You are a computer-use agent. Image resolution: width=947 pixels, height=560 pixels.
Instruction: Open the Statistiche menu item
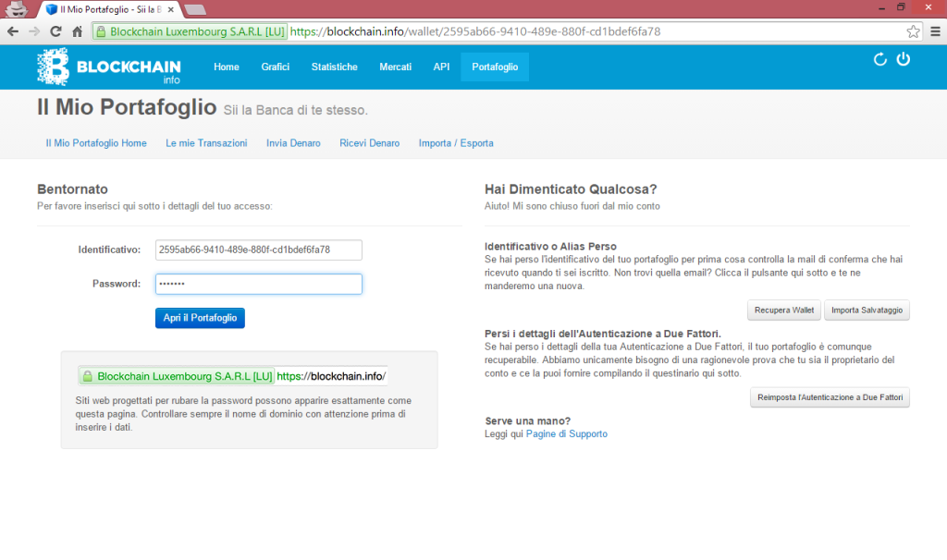click(335, 67)
